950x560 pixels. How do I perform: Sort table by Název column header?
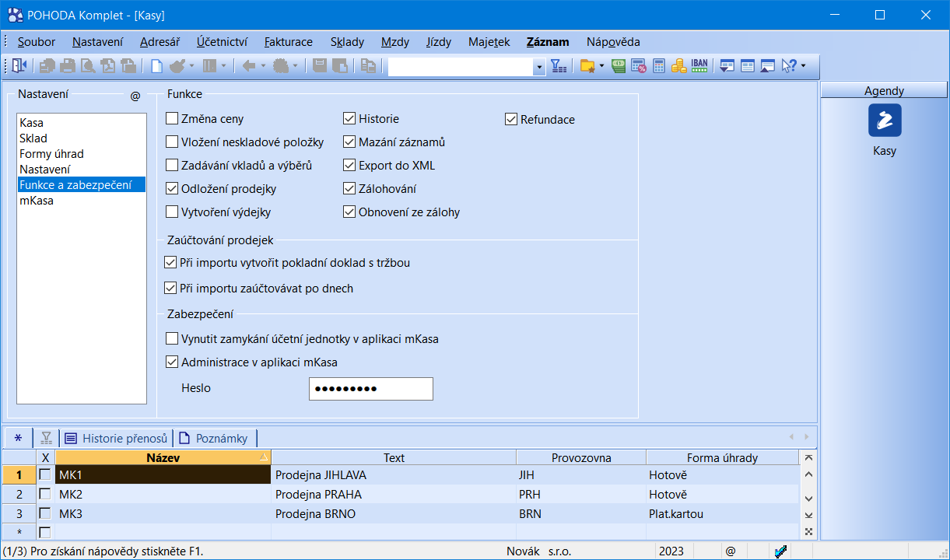coord(163,457)
